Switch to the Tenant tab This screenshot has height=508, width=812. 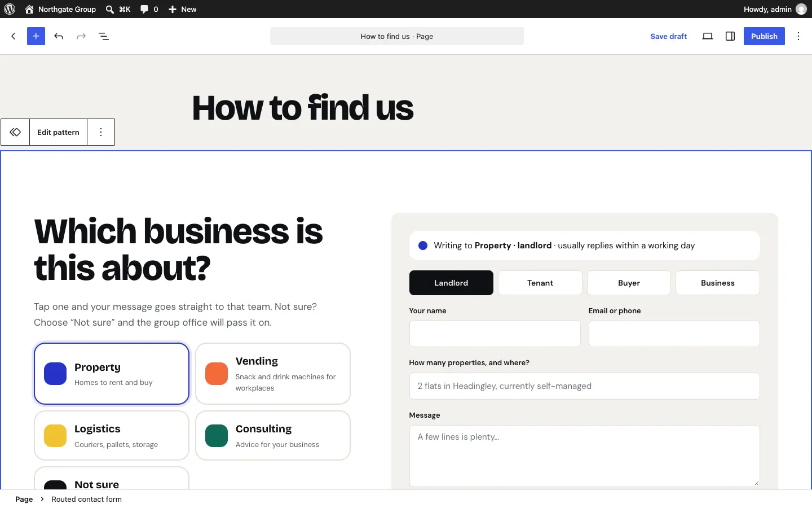tap(540, 283)
